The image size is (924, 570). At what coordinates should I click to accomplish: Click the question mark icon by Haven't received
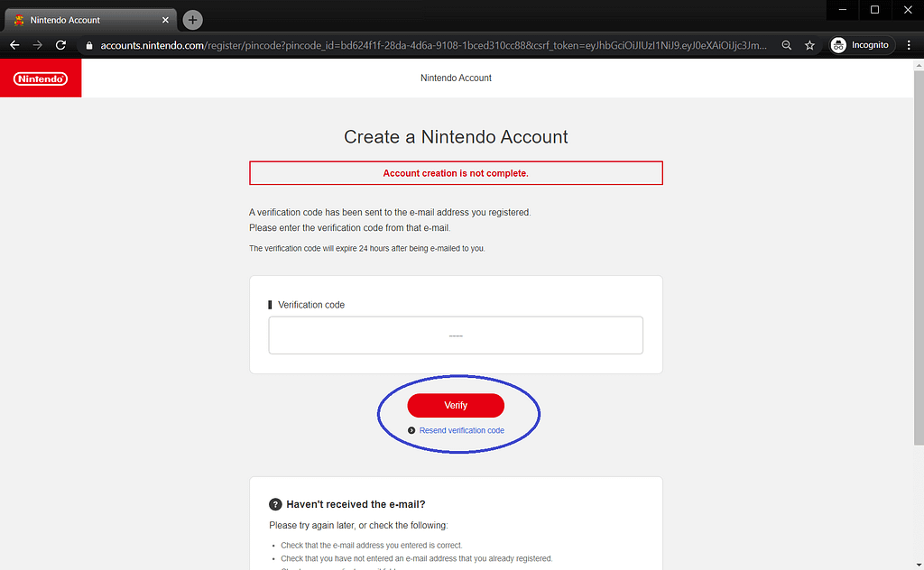point(275,504)
